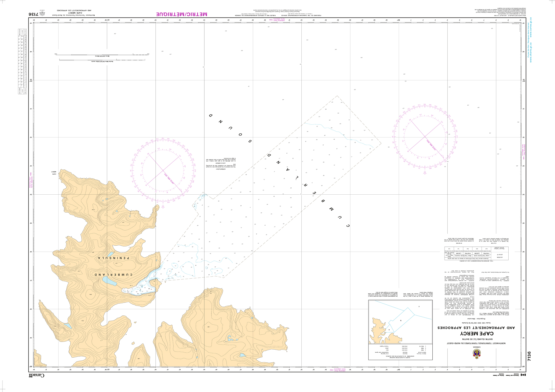Click the 'CORRIDOR SURVEY' note text
Viewport: 555px width, 392px height.
221,164
